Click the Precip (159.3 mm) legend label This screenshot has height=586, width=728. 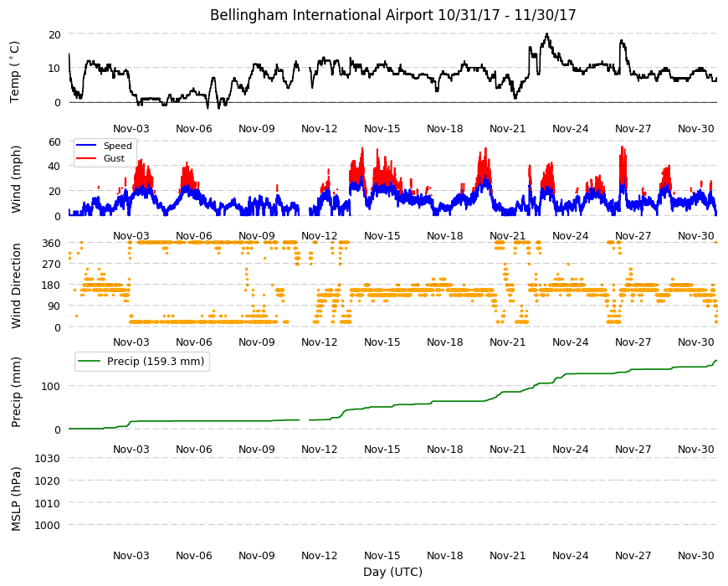click(156, 361)
